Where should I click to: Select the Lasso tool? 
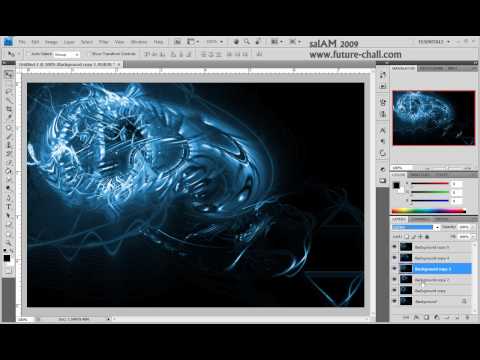9,91
